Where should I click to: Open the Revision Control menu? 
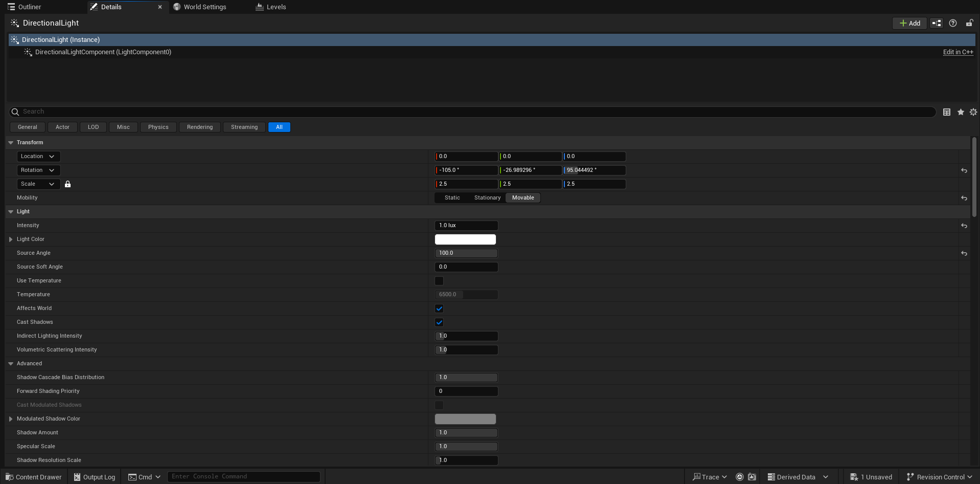coord(941,477)
